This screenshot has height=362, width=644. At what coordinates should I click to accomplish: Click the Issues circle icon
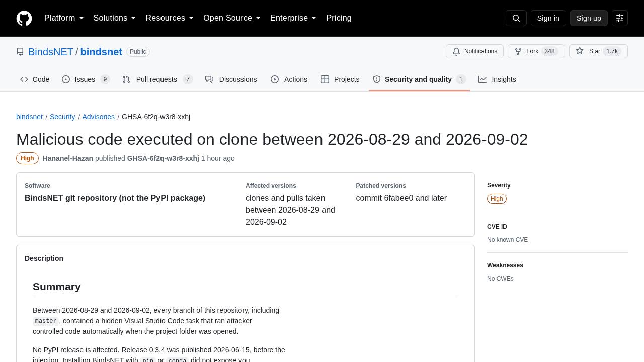pos(66,79)
